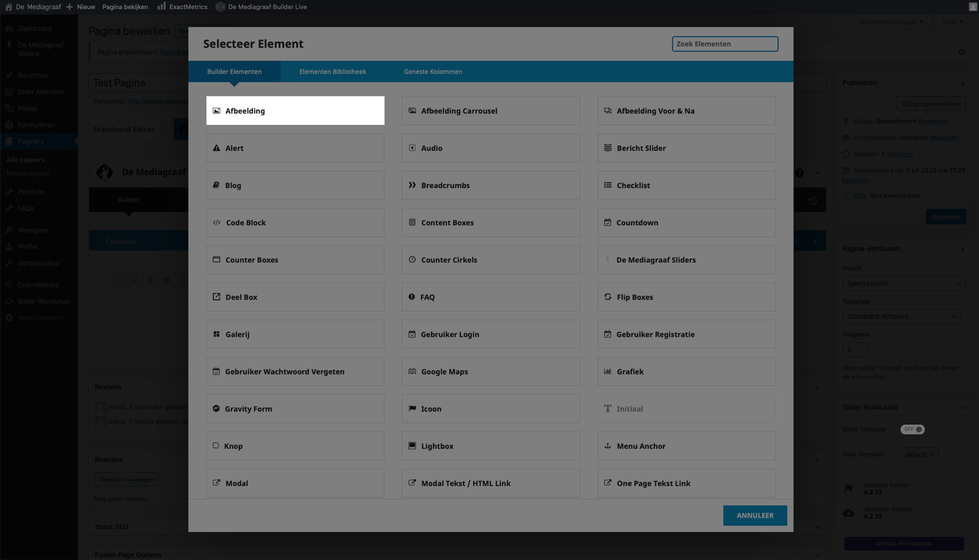
Task: Open Scherminstellingen screen options expander
Action: pyautogui.click(x=891, y=22)
